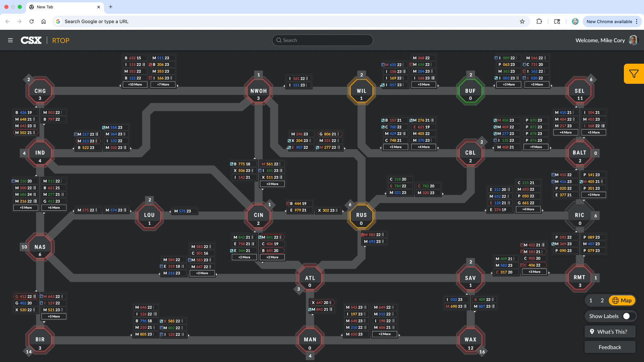Click the Feedback button
The width and height of the screenshot is (644, 362).
610,347
